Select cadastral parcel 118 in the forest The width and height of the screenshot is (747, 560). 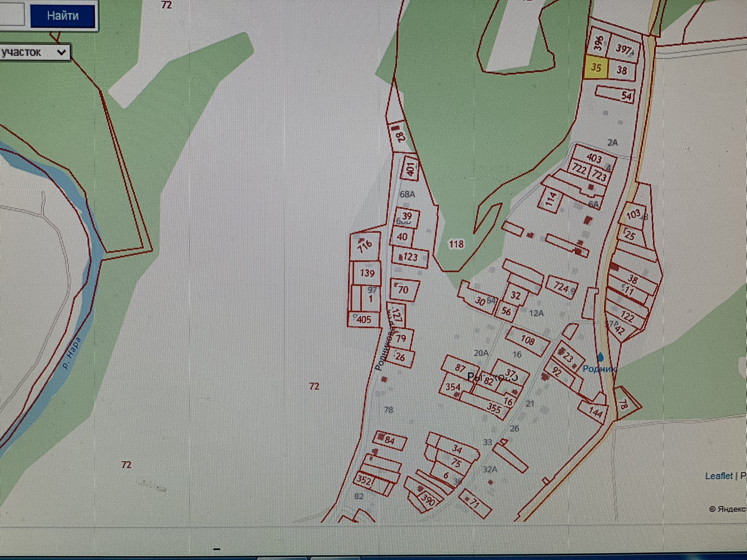(x=456, y=244)
